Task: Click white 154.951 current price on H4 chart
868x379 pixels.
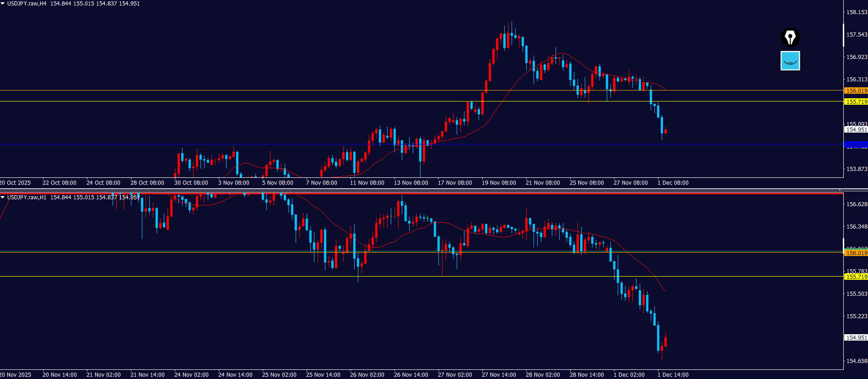Action: [x=856, y=130]
